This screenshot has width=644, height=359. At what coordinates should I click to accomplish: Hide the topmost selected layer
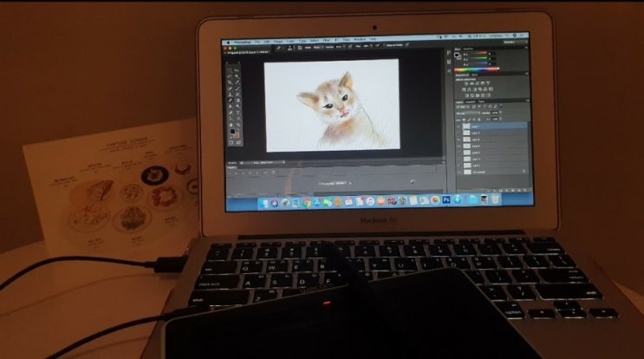click(459, 127)
